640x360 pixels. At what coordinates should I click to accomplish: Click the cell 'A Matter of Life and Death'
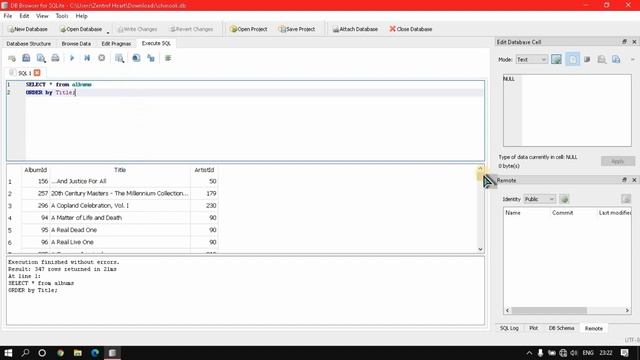(120, 218)
